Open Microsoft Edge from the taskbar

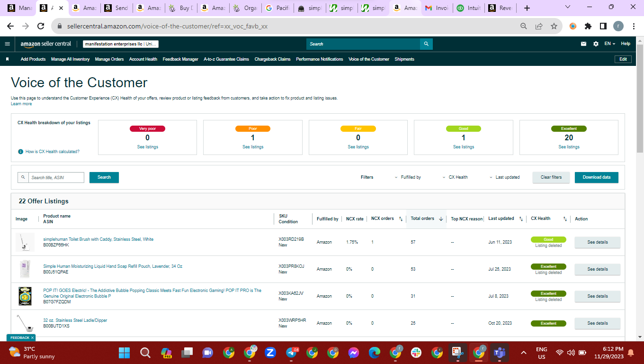click(375, 353)
